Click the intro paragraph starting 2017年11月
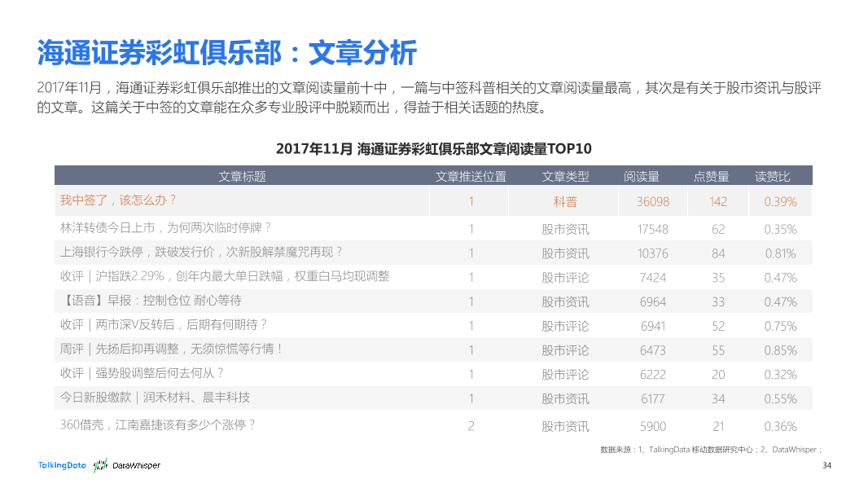 tap(429, 97)
